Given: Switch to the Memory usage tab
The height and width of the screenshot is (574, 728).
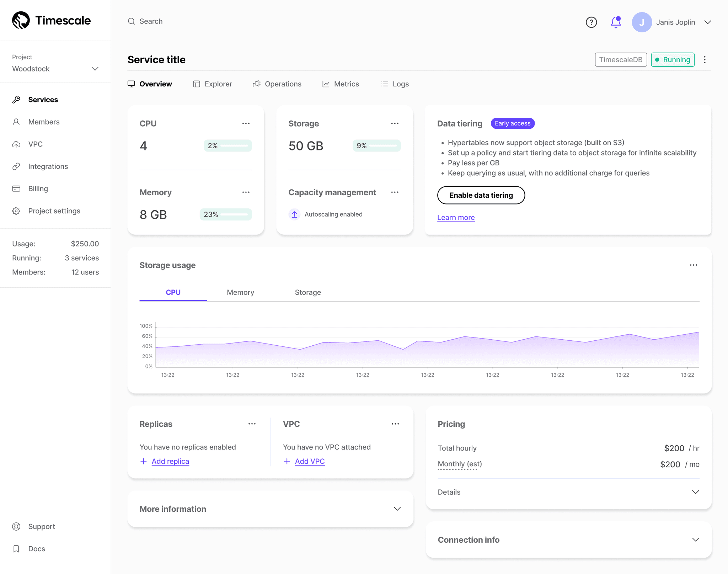Looking at the screenshot, I should pos(241,292).
